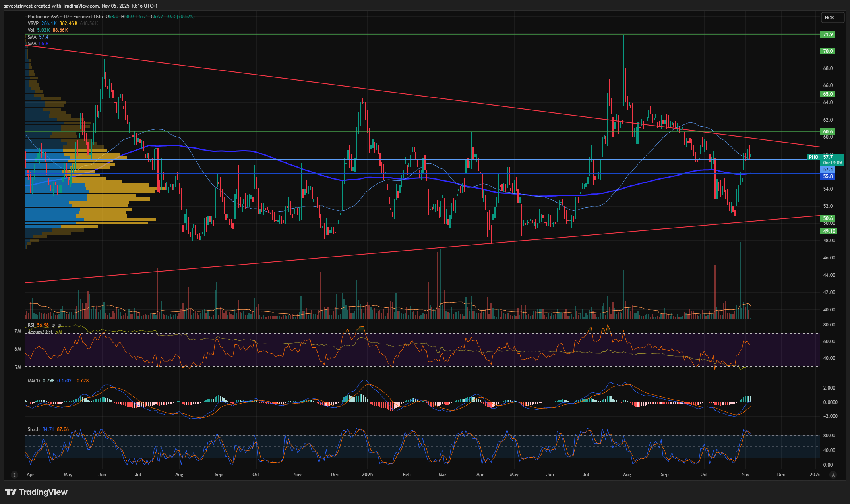Click the green 50.6 price label

tap(828, 218)
